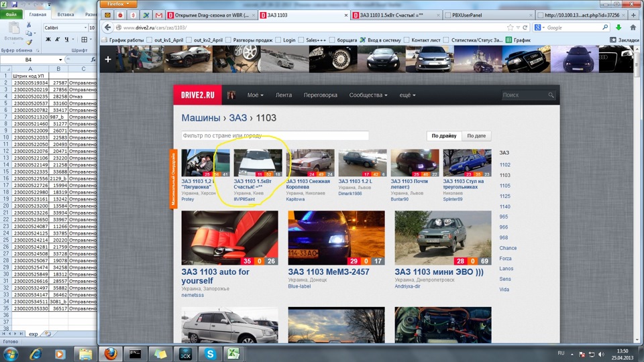Open the URL history dropdown arrow
Image resolution: width=644 pixels, height=362 pixels.
point(519,27)
